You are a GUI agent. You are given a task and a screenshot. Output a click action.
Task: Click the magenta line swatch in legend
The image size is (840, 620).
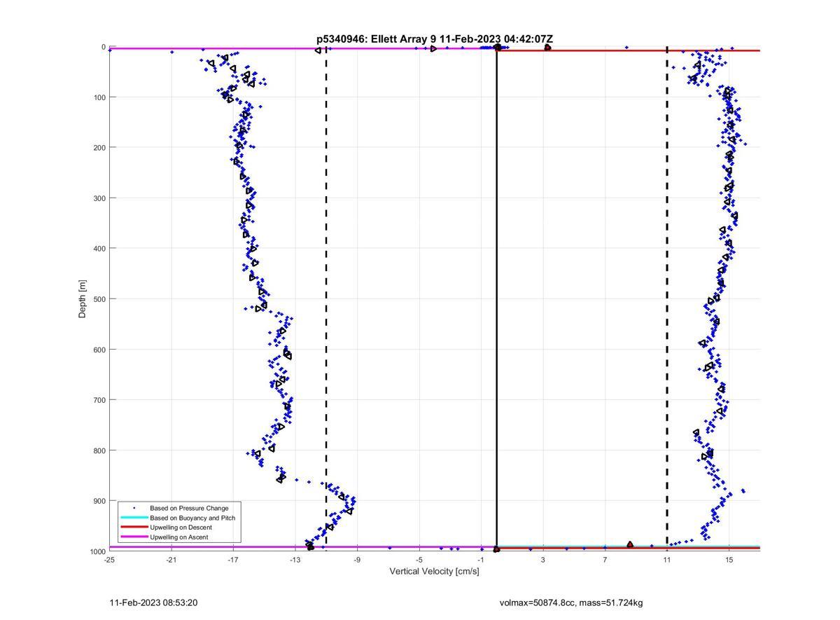[x=134, y=537]
